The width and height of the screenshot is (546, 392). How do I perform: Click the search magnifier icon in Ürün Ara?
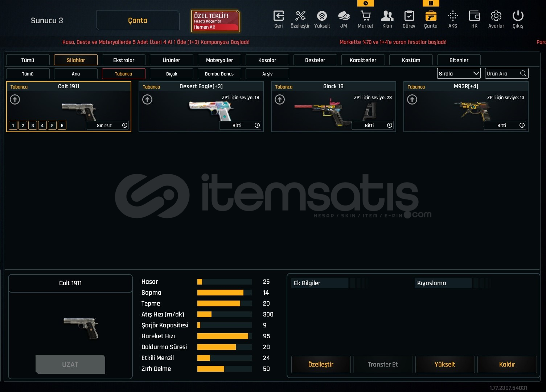coord(523,73)
